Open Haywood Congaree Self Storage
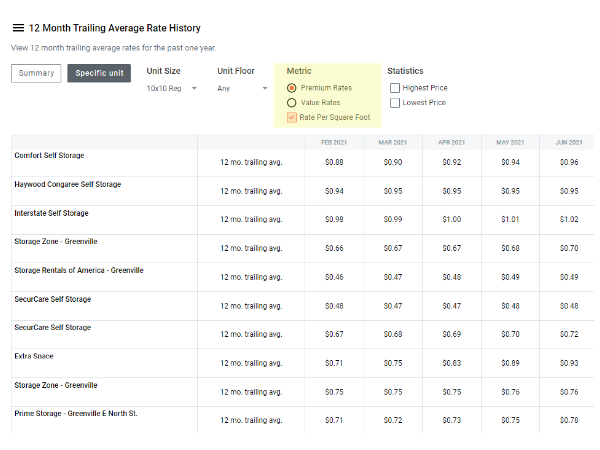The width and height of the screenshot is (600, 450). click(67, 185)
